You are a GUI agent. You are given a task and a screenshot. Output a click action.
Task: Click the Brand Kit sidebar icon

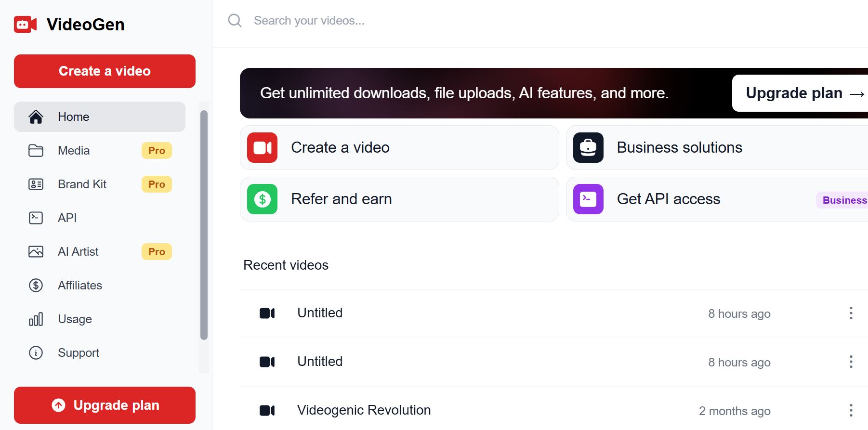point(36,184)
